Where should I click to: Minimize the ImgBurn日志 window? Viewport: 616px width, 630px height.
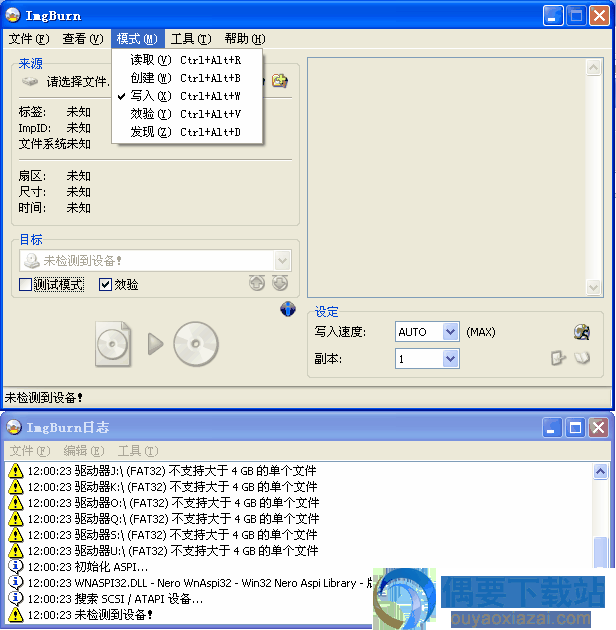552,427
